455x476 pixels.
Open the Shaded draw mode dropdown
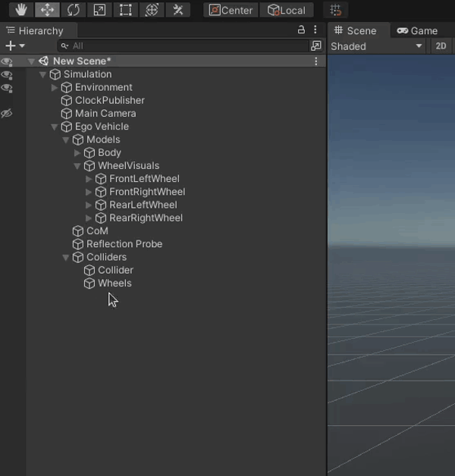pos(377,46)
